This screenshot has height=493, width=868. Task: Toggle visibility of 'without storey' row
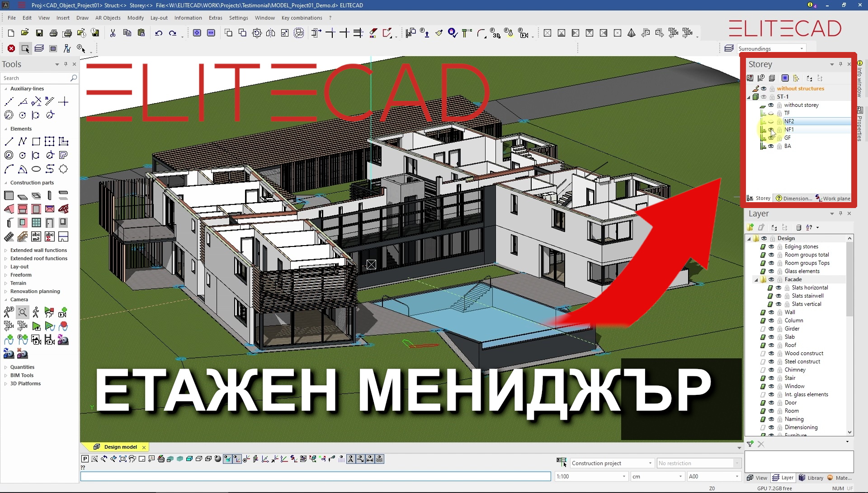pyautogui.click(x=771, y=105)
